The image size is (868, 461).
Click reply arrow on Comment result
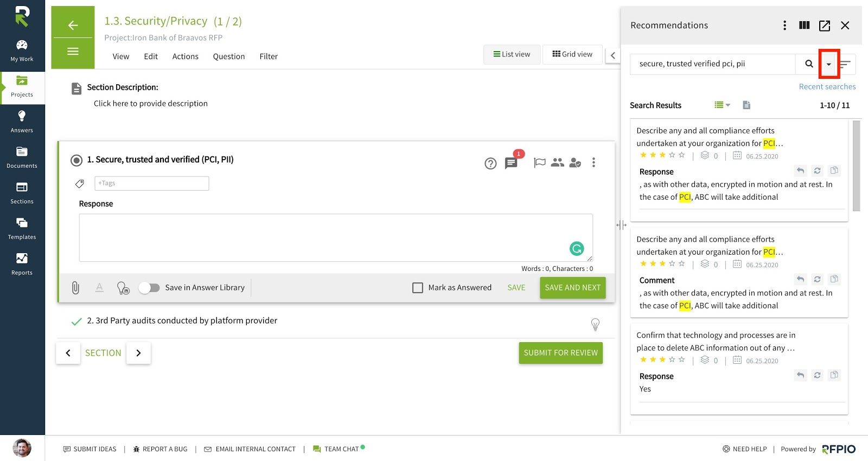coord(800,279)
